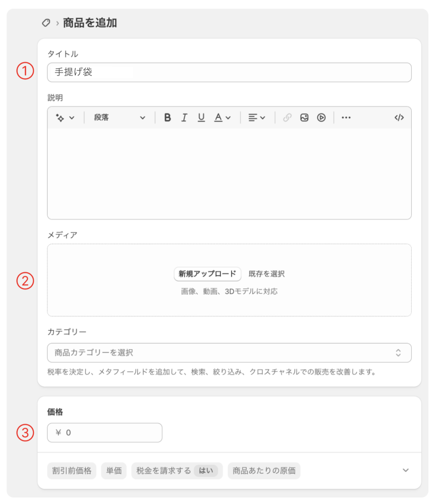Focus the タイトル title input field
The width and height of the screenshot is (434, 504).
229,72
